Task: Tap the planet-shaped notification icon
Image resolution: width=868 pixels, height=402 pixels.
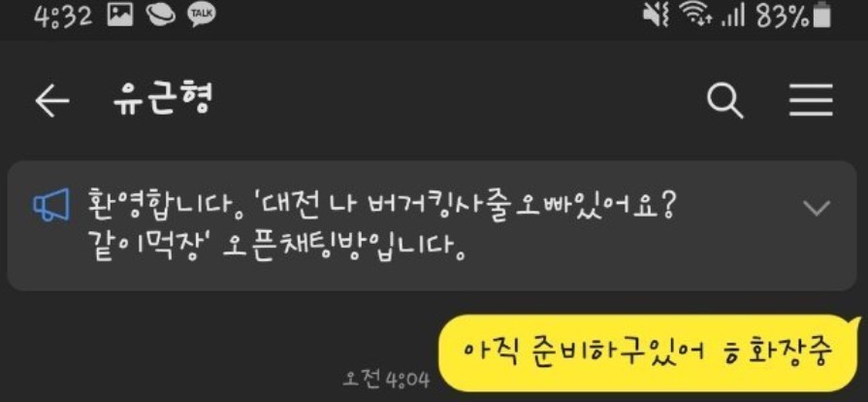Action: pos(161,17)
